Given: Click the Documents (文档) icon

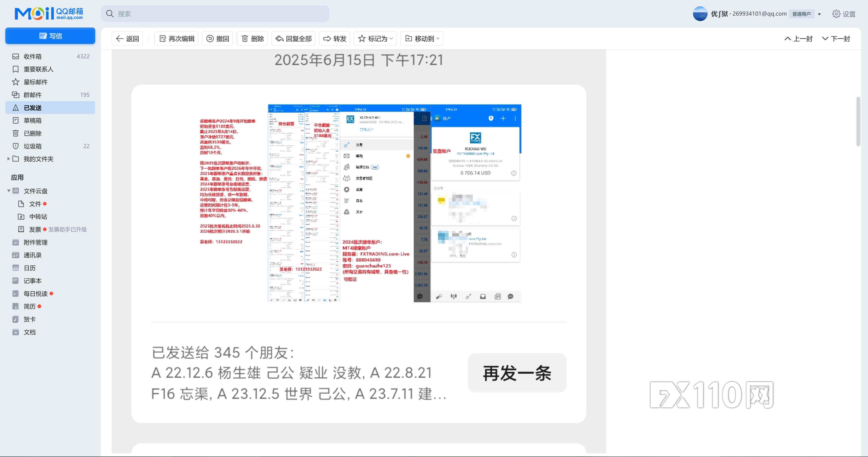Looking at the screenshot, I should click(x=16, y=332).
